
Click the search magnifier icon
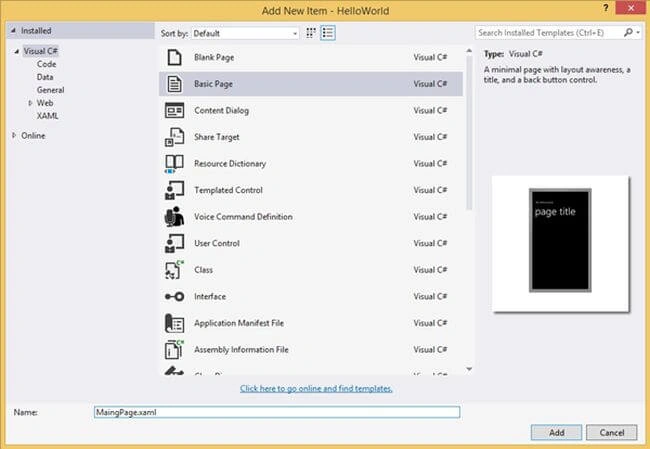coord(628,32)
